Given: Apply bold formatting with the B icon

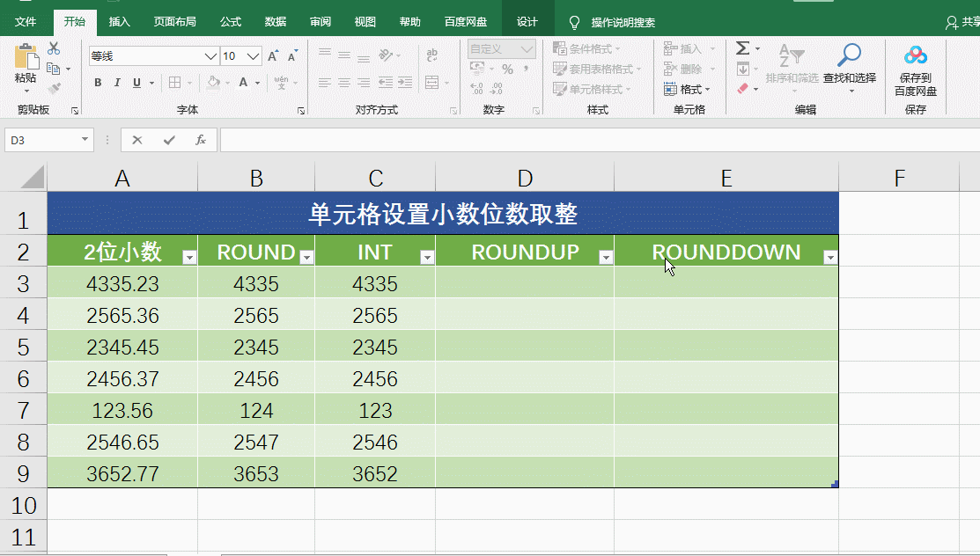Looking at the screenshot, I should coord(97,83).
